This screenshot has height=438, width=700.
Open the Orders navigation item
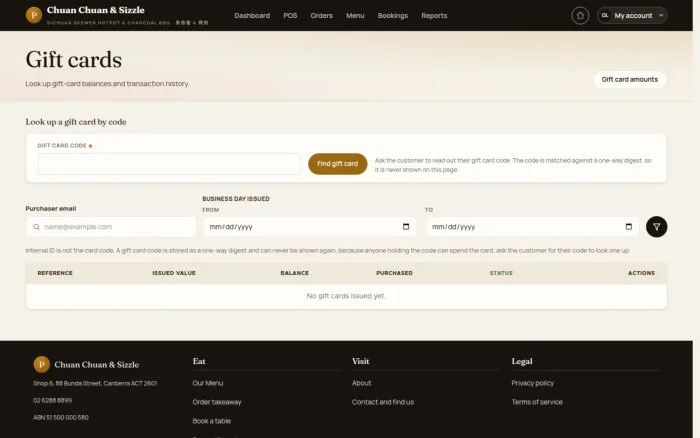coord(321,16)
